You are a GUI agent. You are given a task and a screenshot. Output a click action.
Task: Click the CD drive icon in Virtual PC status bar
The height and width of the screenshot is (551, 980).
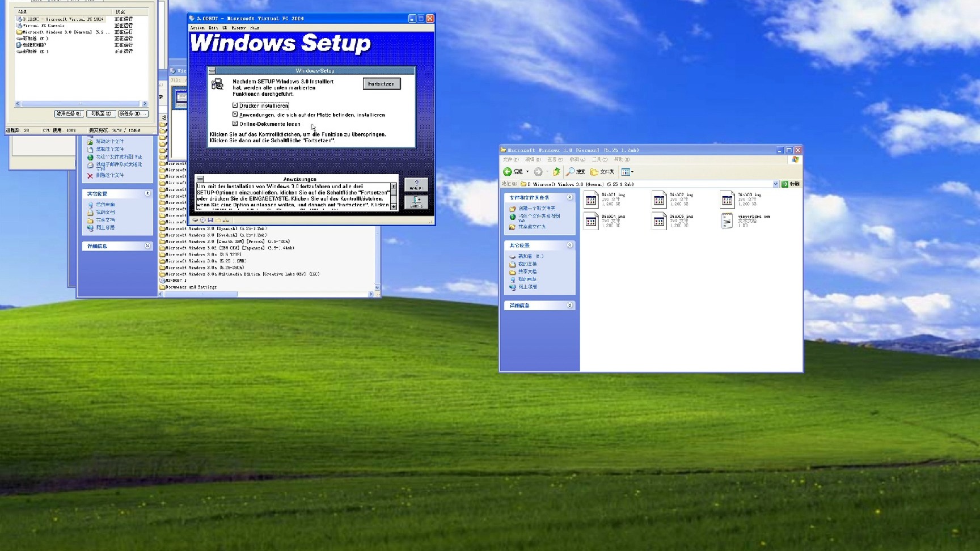202,220
